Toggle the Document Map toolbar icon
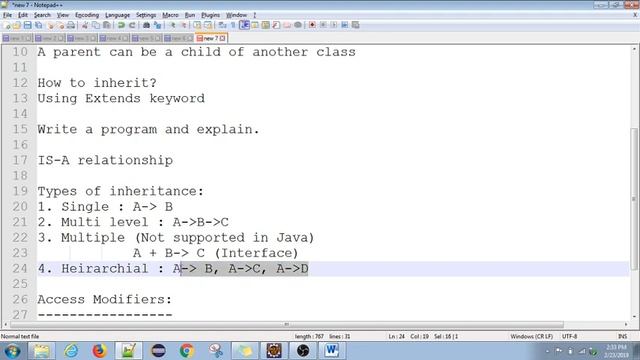The image size is (640, 360). coord(265,25)
